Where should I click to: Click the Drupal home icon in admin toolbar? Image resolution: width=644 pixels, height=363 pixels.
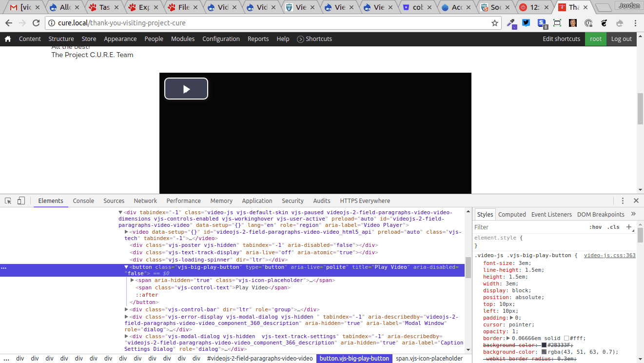pyautogui.click(x=7, y=38)
